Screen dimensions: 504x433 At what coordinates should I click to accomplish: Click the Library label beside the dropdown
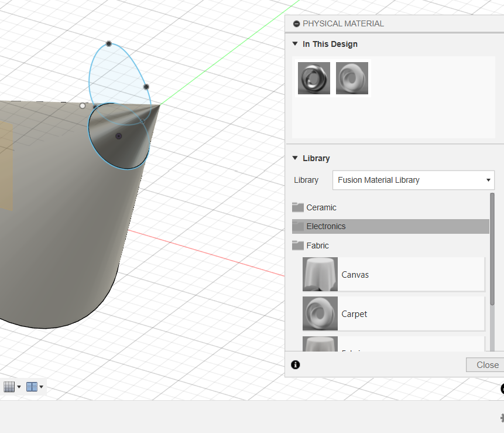click(306, 180)
